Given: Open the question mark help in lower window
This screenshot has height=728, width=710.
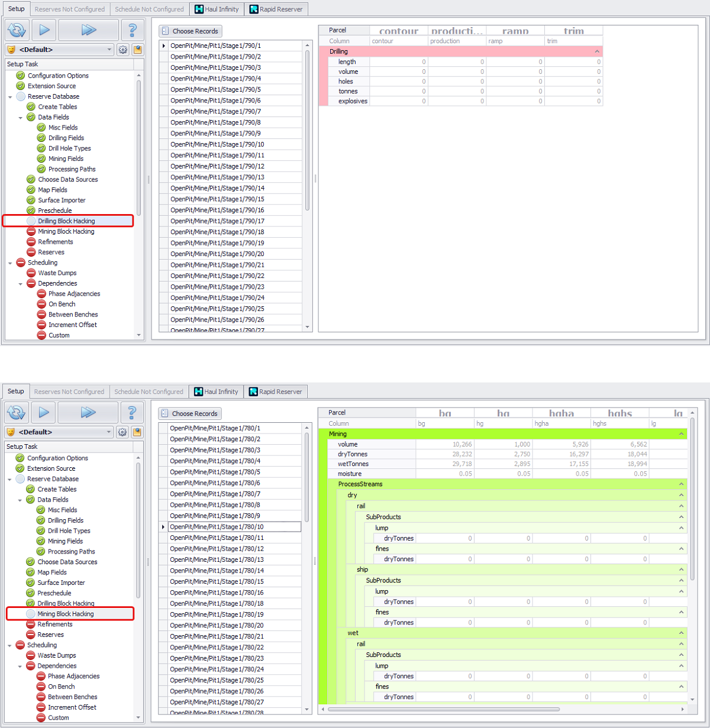Looking at the screenshot, I should coord(132,413).
